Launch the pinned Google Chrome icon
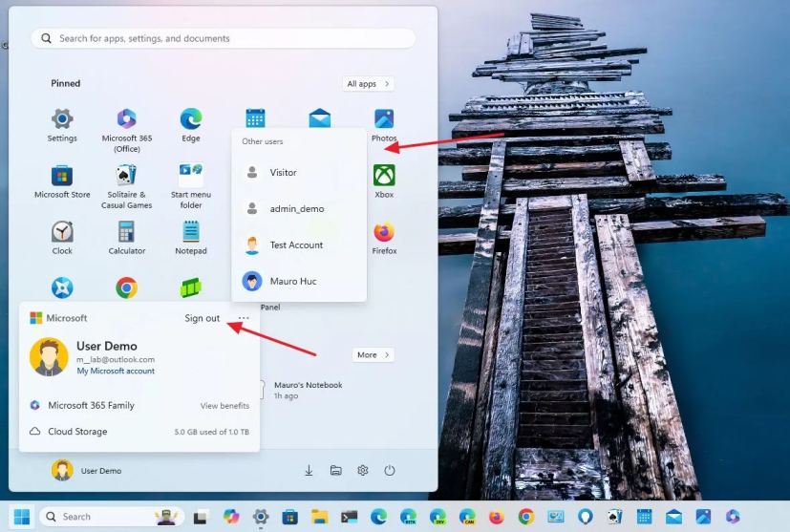 126,287
